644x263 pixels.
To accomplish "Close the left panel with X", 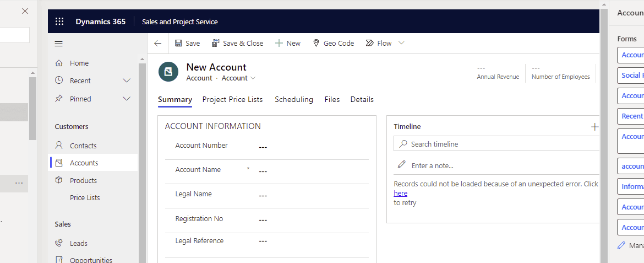I will pyautogui.click(x=25, y=11).
